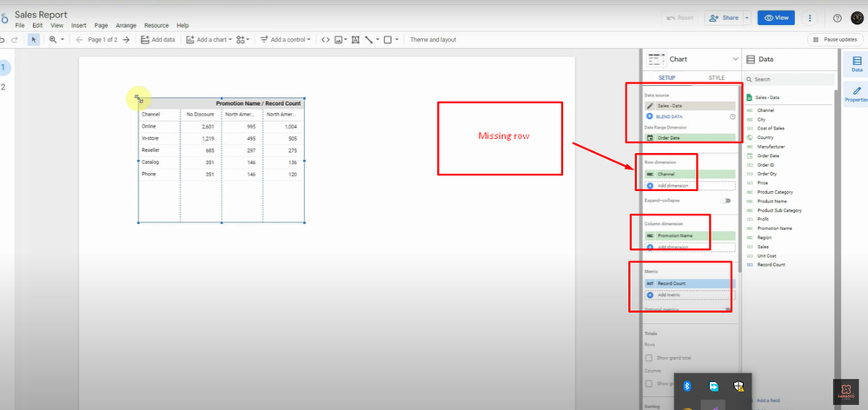Open community visualizations and components icon
Screen dimensions: 868x410
(242, 40)
